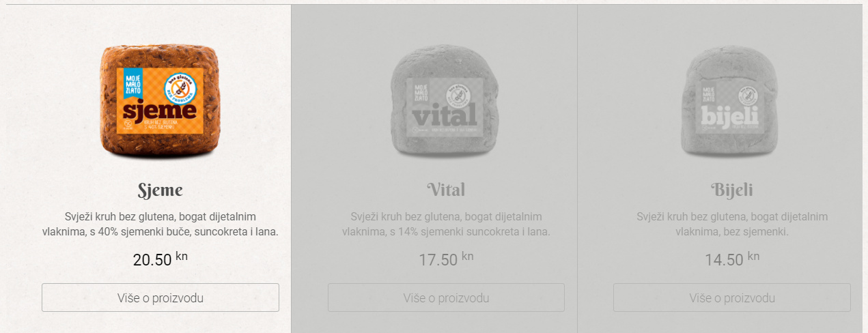This screenshot has width=868, height=333.
Task: Open 'Više o proizvodu' for Sjeme bread
Action: (160, 298)
